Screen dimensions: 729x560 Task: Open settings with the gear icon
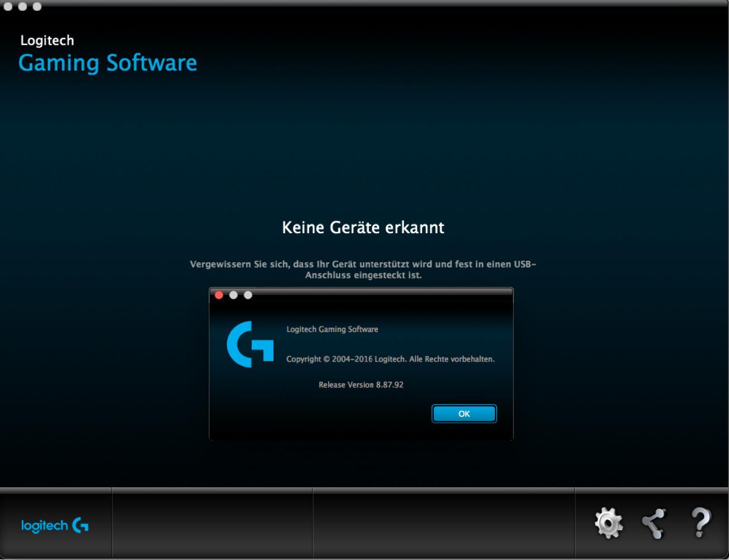[608, 523]
